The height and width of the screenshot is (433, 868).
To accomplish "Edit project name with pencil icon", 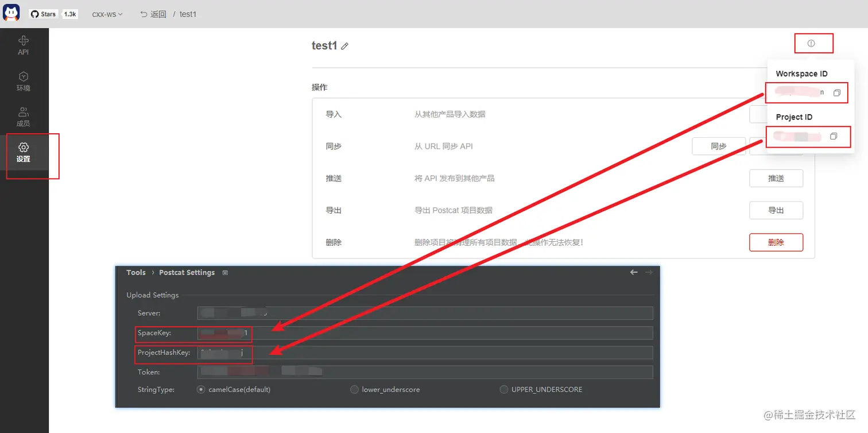I will coord(344,47).
